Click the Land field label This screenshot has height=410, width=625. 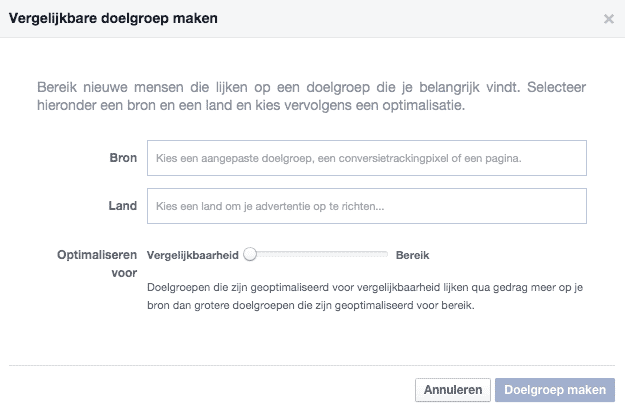(122, 206)
